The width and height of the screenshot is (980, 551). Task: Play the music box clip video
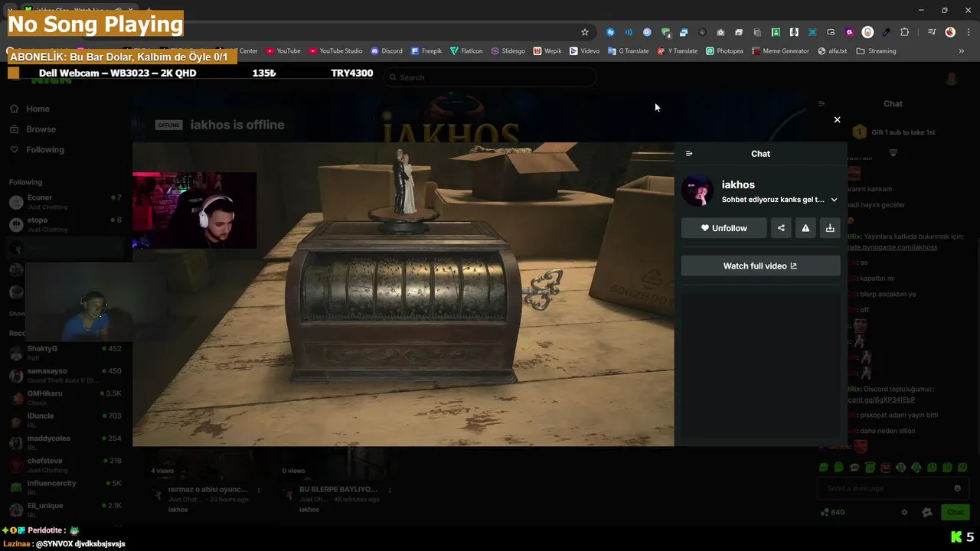point(403,294)
